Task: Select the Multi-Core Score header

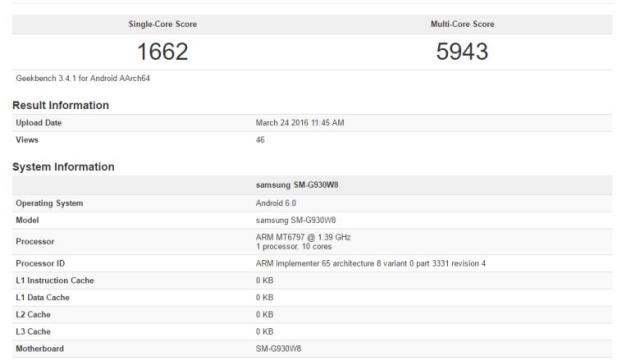Action: click(462, 24)
